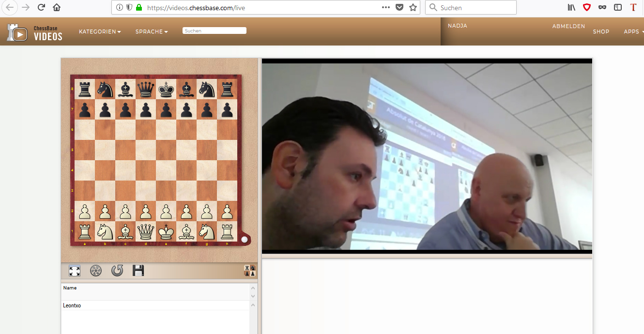Click the site Suchen search field
Viewport: 644px width, 334px height.
coord(215,30)
